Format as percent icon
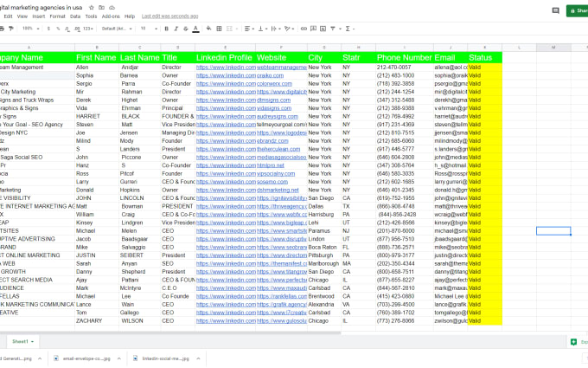This screenshot has width=588, height=368. [x=58, y=29]
